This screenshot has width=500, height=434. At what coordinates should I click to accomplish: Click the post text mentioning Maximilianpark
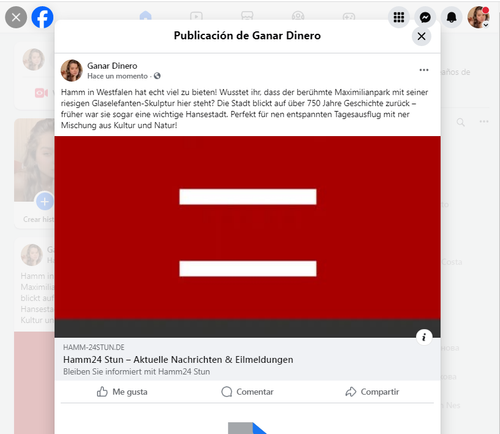(x=244, y=109)
